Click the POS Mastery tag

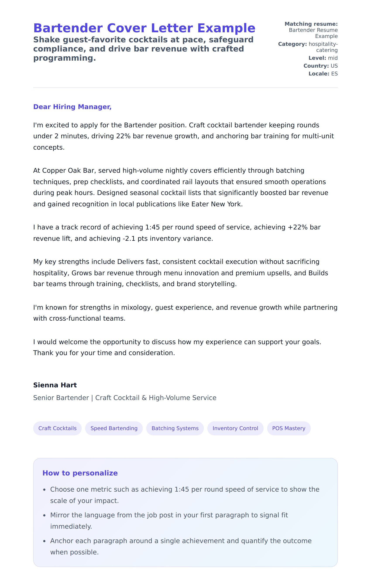(x=289, y=428)
